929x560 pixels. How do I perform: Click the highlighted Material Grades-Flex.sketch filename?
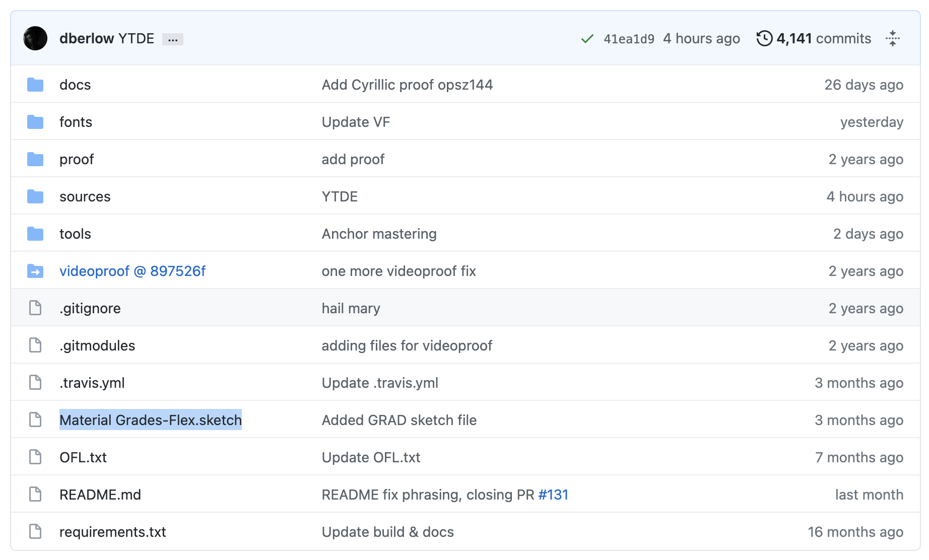151,419
